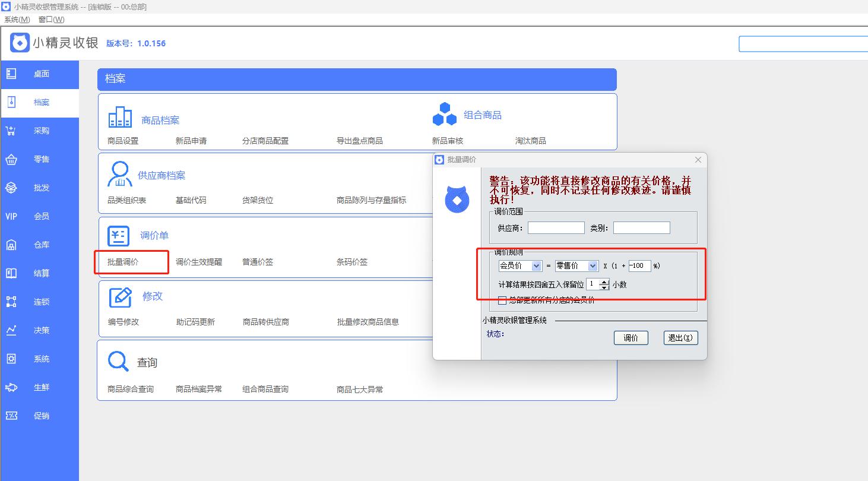Open 新品审核 link
Image resolution: width=868 pixels, height=481 pixels.
tap(448, 141)
